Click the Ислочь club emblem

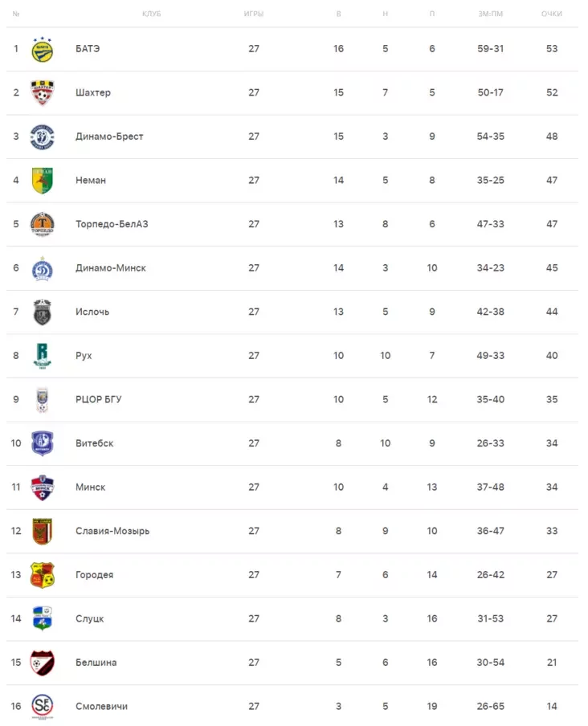point(42,312)
